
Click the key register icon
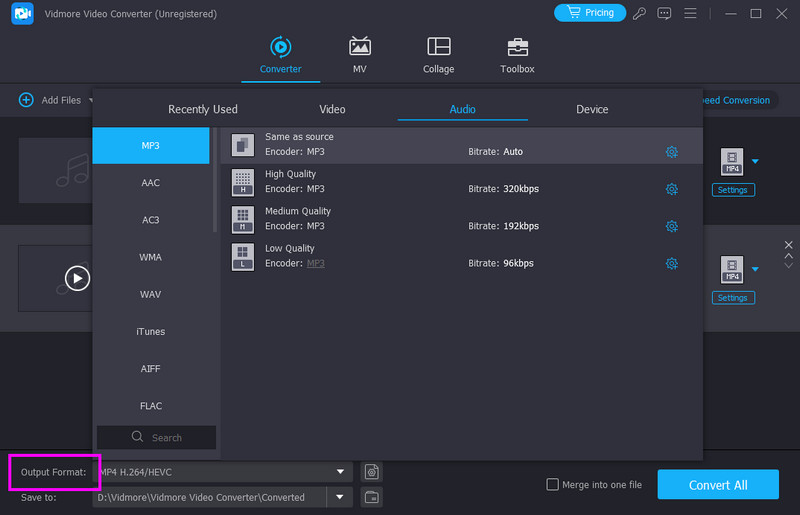tap(640, 13)
